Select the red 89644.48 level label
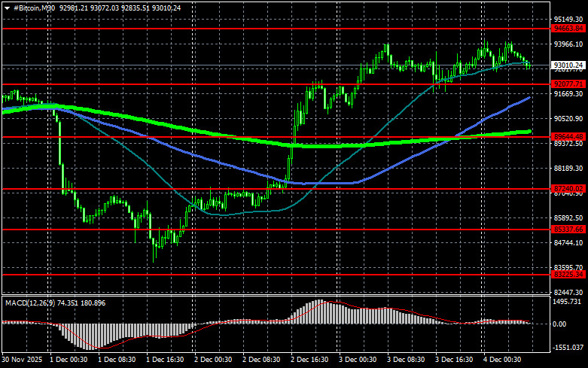The width and height of the screenshot is (588, 368). click(568, 136)
